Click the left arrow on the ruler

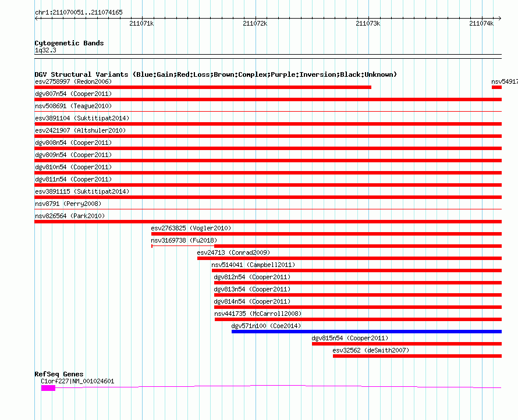click(x=36, y=19)
